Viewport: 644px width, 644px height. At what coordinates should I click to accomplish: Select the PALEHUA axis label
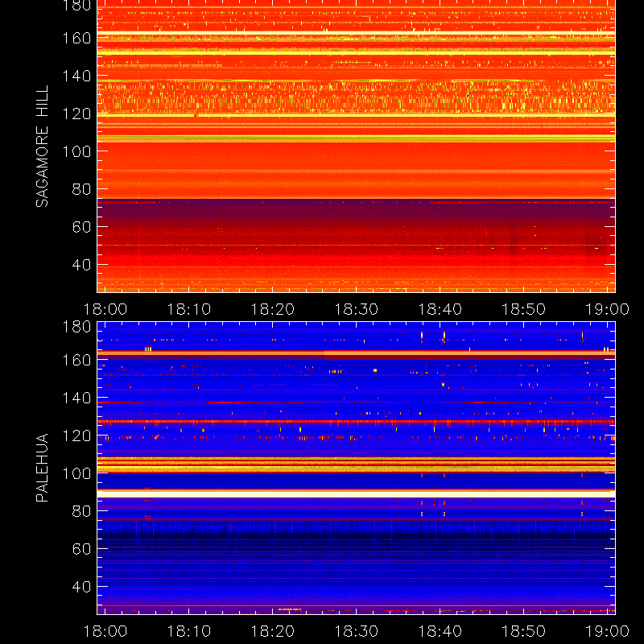coord(42,468)
